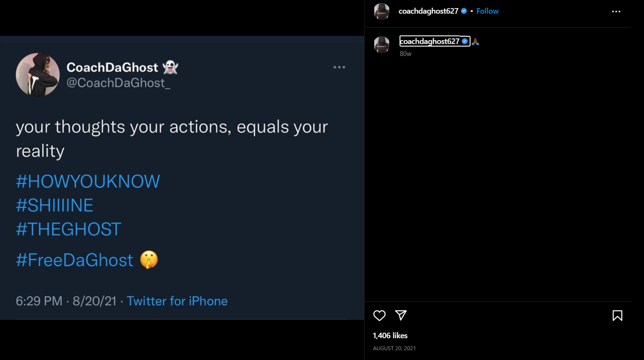Open more options menu in post header
Image resolution: width=644 pixels, height=360 pixels.
point(616,12)
